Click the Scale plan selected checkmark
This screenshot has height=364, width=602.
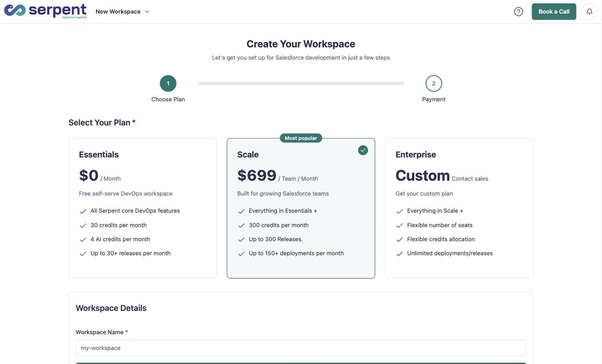coord(363,150)
